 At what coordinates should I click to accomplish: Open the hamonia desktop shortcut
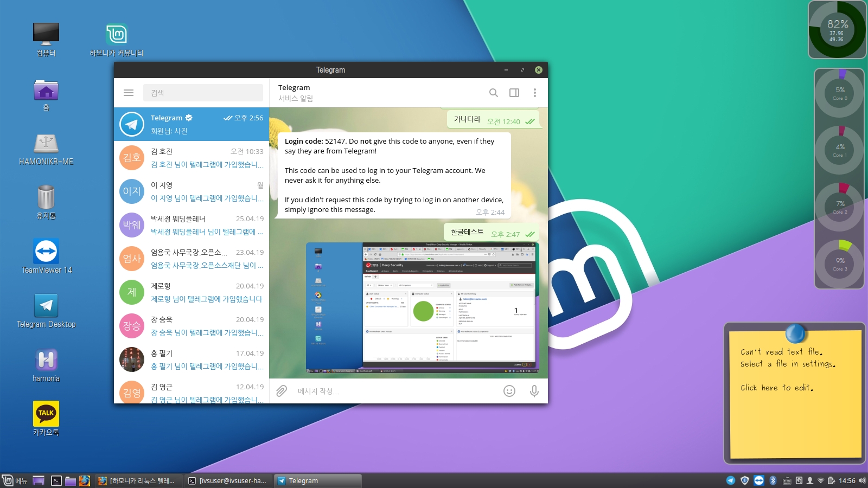point(46,364)
